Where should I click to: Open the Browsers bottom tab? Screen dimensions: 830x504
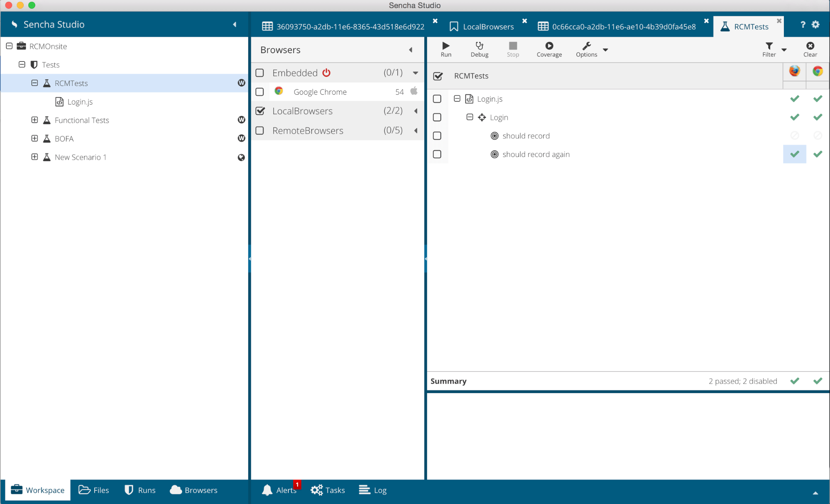193,490
